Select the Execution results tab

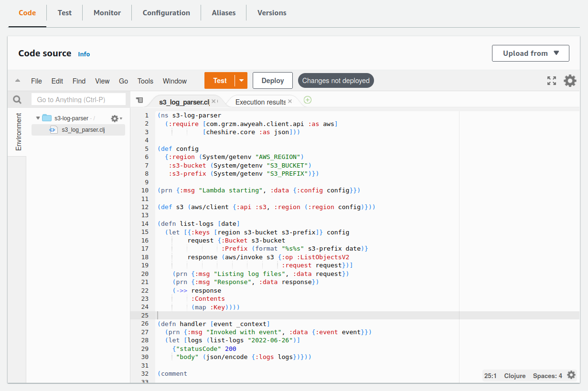point(260,102)
